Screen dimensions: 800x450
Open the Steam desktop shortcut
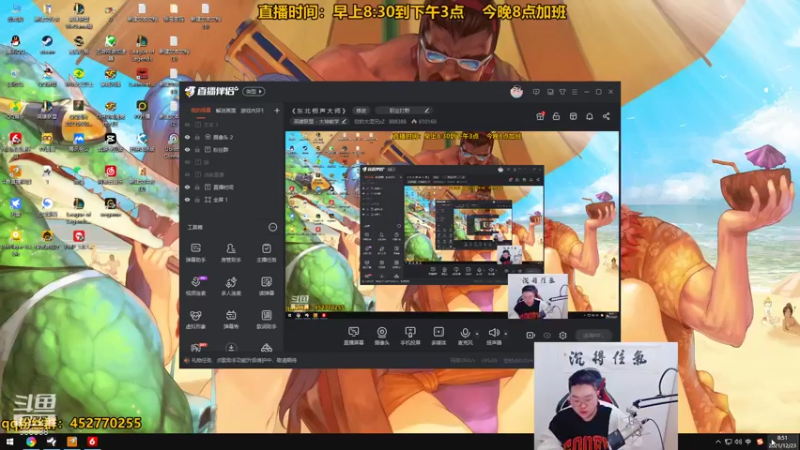[47, 44]
